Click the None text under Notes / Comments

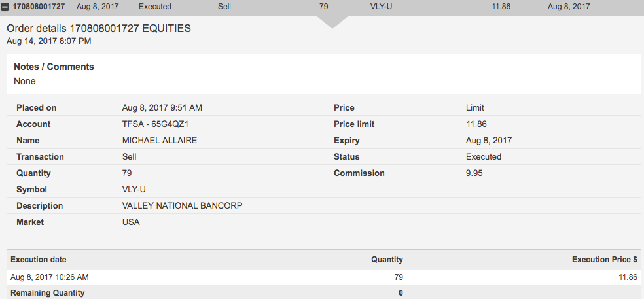(25, 81)
